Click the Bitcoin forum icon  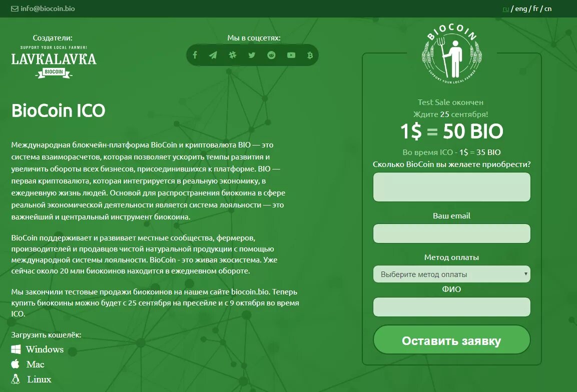[310, 55]
